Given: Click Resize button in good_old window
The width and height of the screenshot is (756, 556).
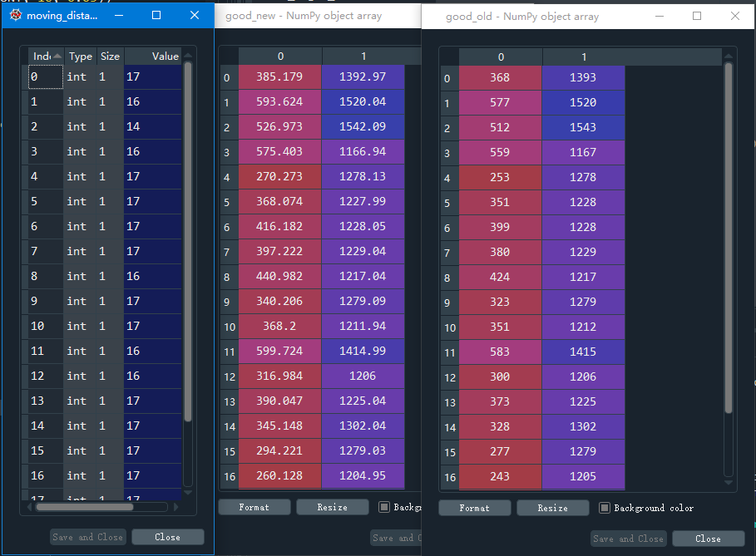Looking at the screenshot, I should tap(552, 508).
